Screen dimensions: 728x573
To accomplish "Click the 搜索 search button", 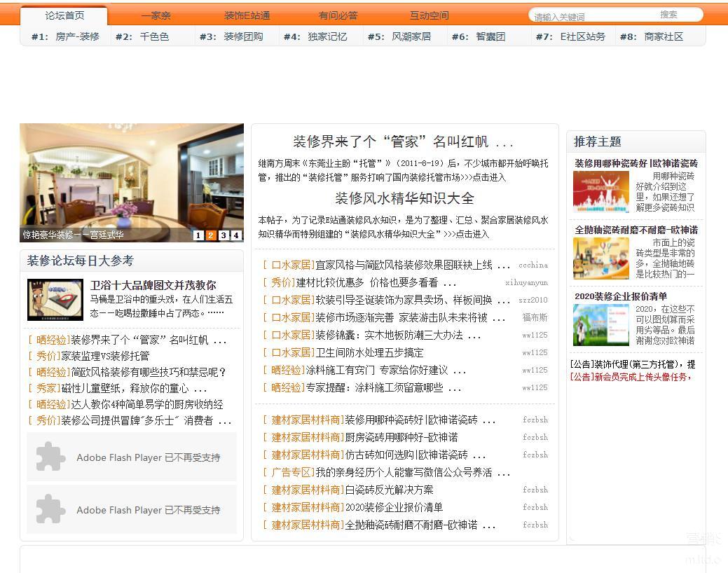I will [668, 15].
